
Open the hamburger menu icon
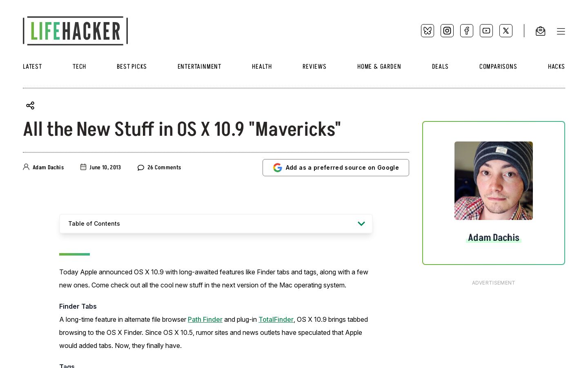(x=561, y=31)
